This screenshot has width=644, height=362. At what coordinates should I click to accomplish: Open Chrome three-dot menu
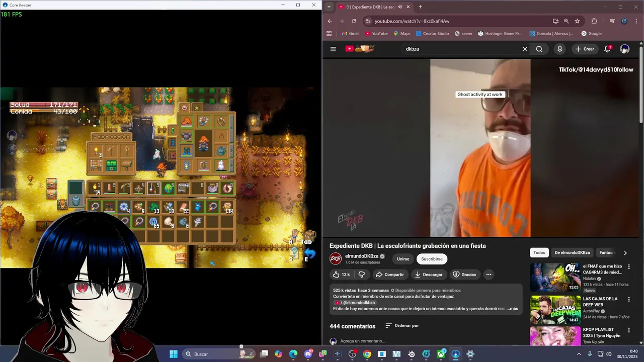637,21
